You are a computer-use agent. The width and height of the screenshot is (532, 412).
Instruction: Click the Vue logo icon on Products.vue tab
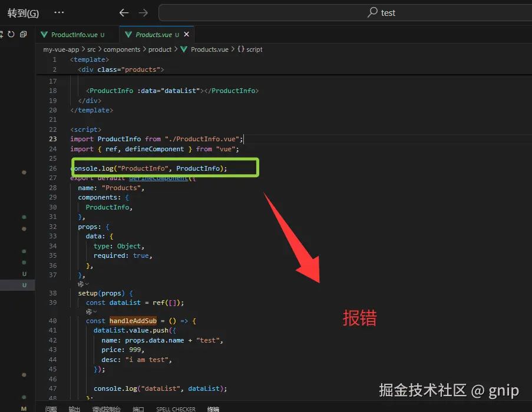coord(128,35)
